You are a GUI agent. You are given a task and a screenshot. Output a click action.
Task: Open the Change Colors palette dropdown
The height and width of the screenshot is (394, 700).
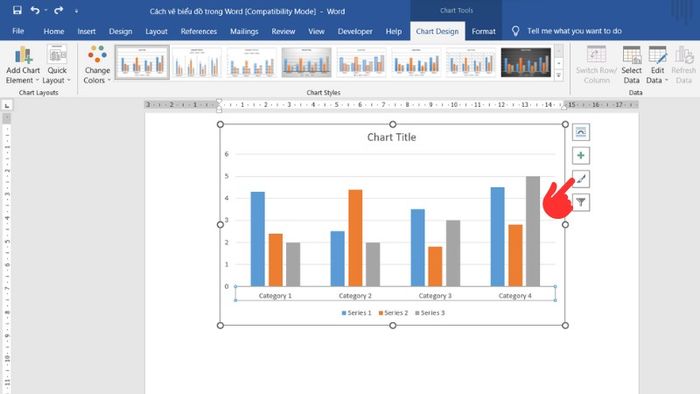(97, 65)
